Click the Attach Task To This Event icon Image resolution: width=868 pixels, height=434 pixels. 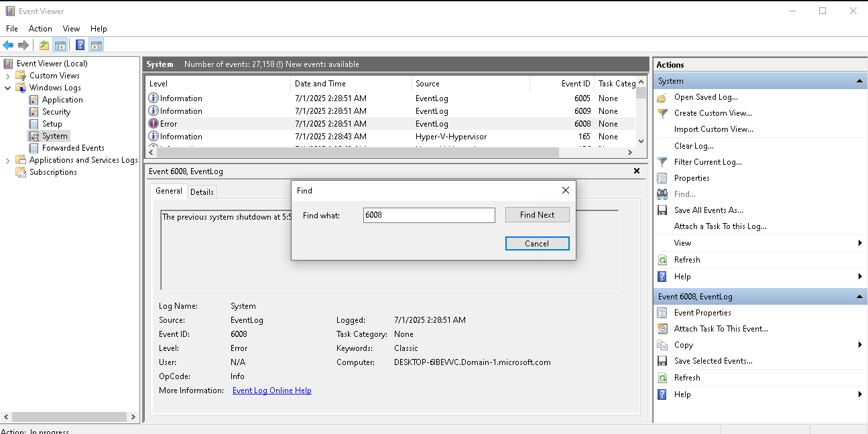point(662,329)
